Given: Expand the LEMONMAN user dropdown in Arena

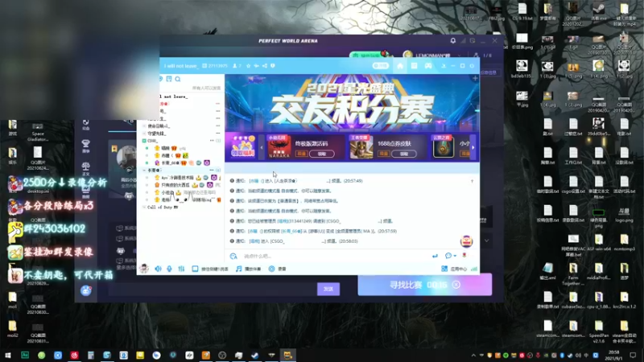Looking at the screenshot, I should pyautogui.click(x=459, y=56).
